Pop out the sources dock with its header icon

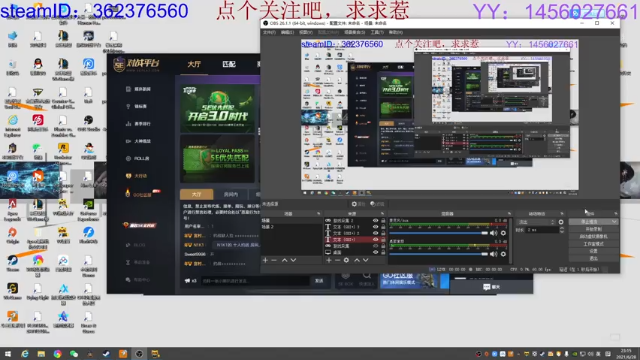coord(382,213)
